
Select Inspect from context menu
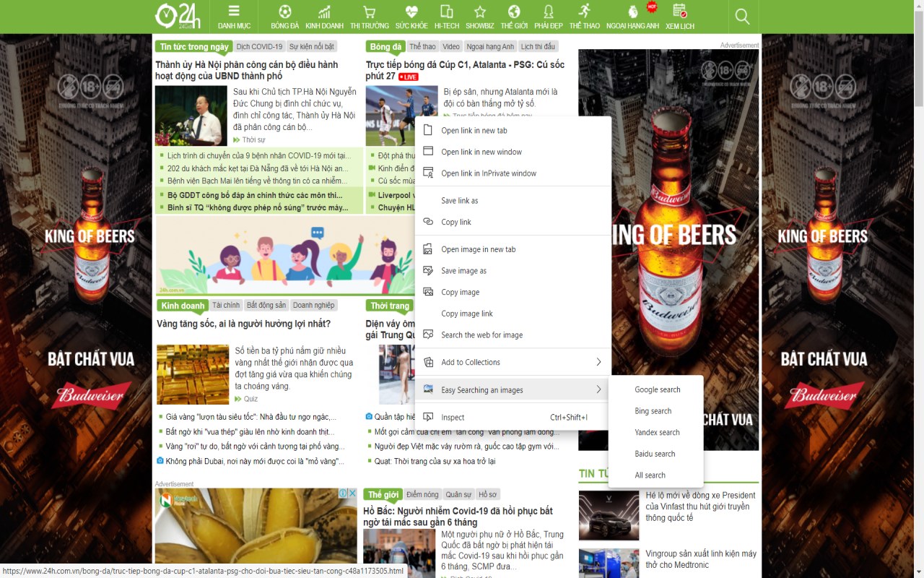[513, 418]
